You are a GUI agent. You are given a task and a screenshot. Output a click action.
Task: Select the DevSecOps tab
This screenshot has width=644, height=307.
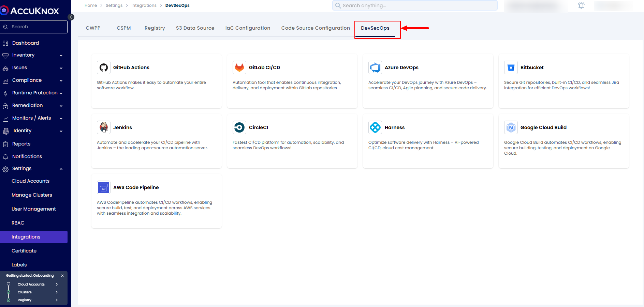(375, 28)
